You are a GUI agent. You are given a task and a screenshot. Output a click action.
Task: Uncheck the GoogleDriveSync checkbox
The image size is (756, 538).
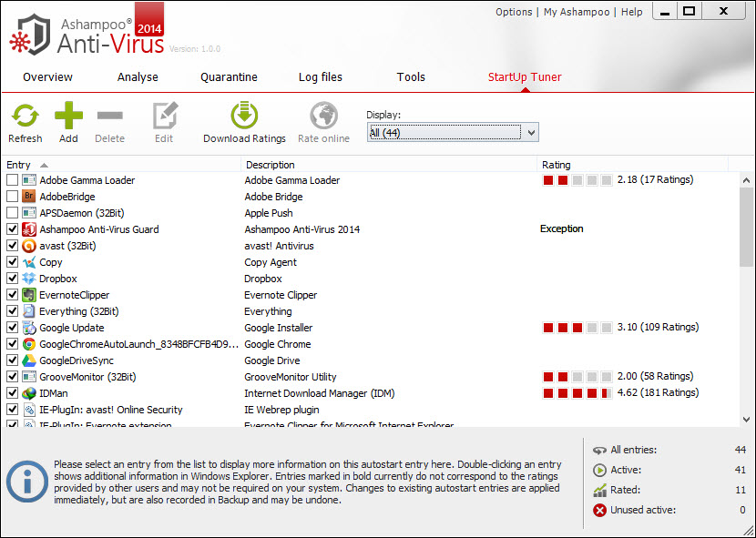point(12,360)
